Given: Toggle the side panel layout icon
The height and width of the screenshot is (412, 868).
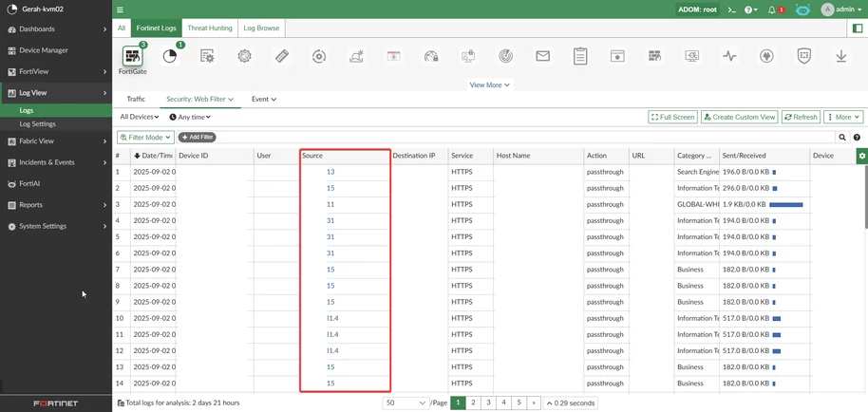Looking at the screenshot, I should click(x=858, y=28).
